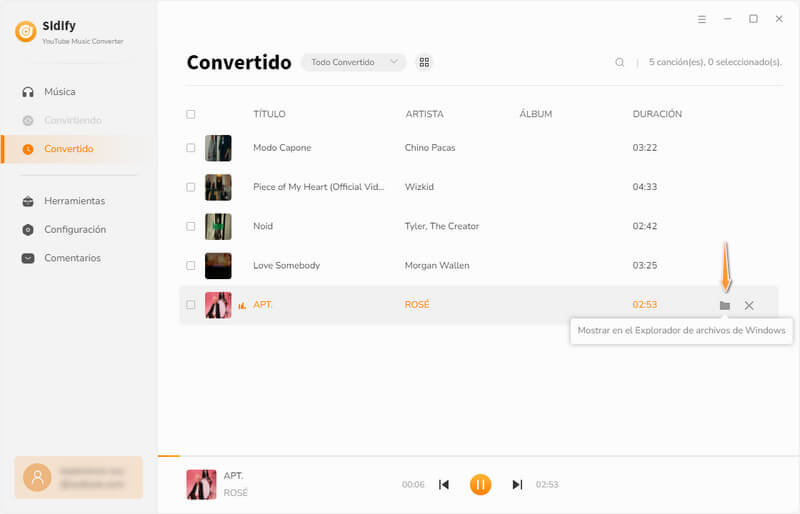The height and width of the screenshot is (514, 800).
Task: Sort by ARTISTA column header
Action: pyautogui.click(x=424, y=114)
